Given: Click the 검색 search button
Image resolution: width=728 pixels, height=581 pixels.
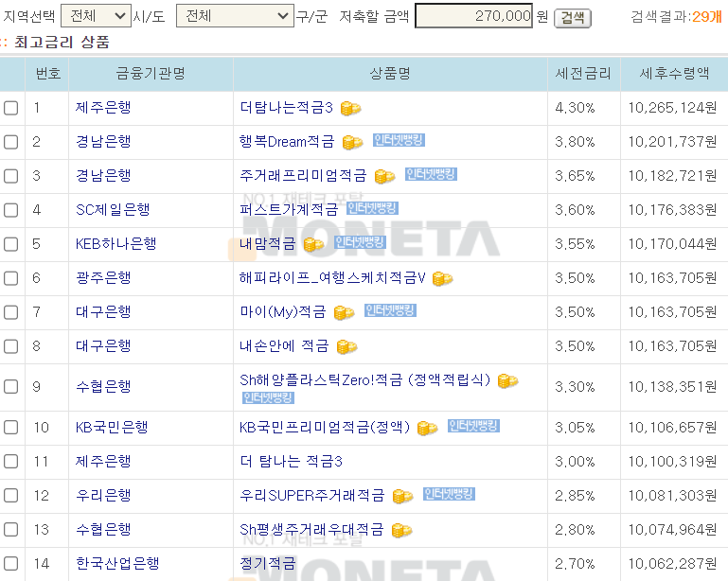Looking at the screenshot, I should point(573,18).
